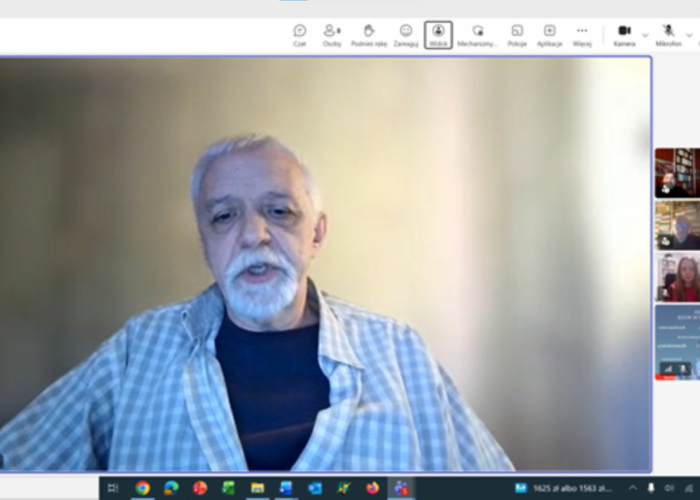The image size is (700, 500).
Task: Open File Explorer from the taskbar
Action: click(x=258, y=488)
